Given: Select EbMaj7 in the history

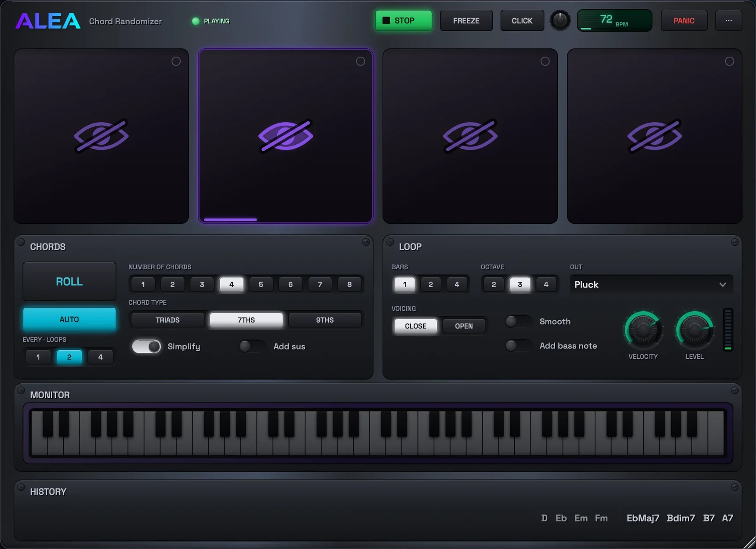Looking at the screenshot, I should click(643, 518).
